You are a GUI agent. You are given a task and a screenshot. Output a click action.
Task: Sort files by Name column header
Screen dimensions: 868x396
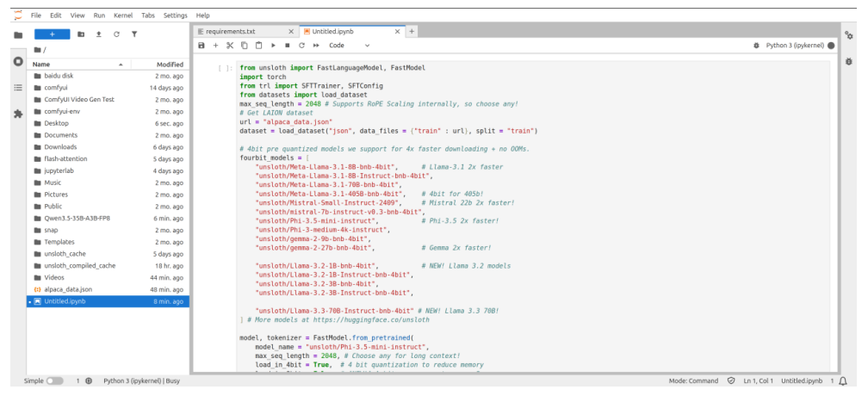point(78,65)
